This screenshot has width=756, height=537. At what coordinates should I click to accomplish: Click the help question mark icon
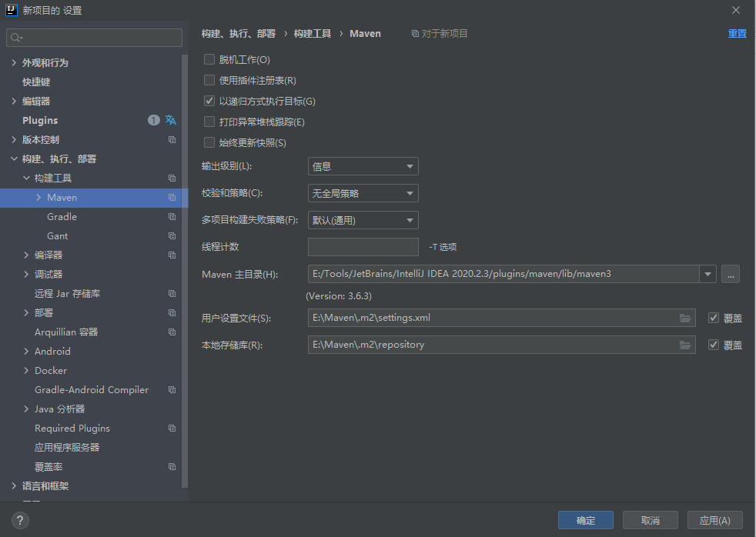point(20,520)
